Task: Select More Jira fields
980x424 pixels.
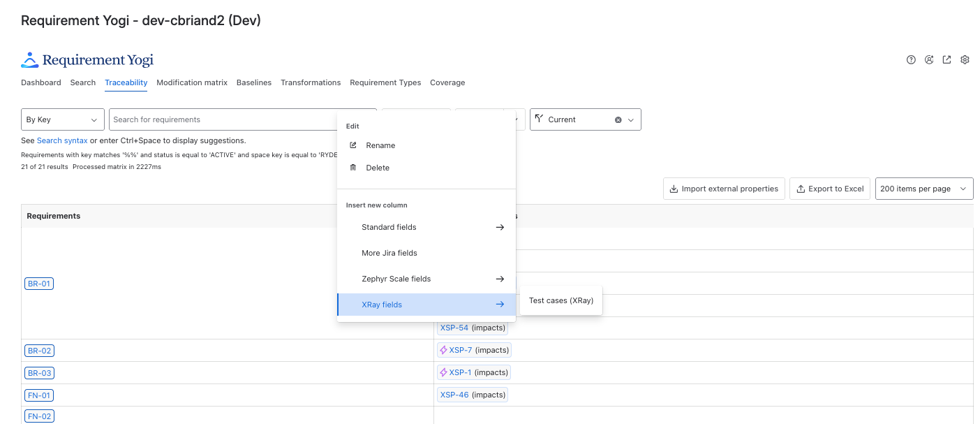Action: [426, 253]
